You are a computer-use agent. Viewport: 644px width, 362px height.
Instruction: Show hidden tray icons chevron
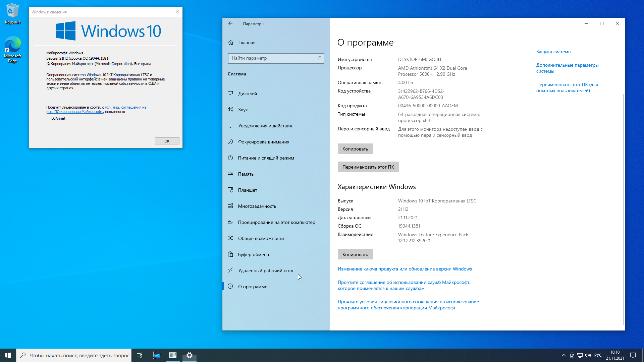(563, 355)
